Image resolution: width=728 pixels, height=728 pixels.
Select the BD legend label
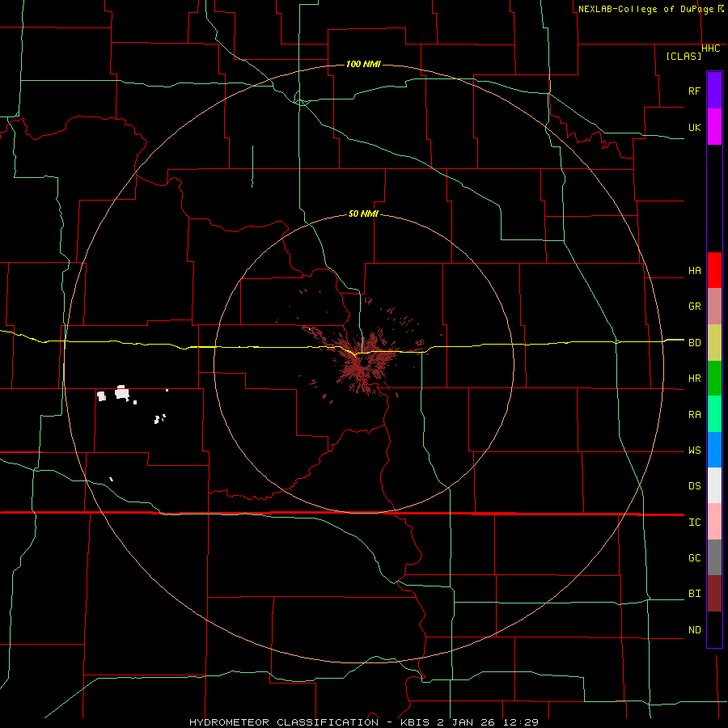click(694, 343)
